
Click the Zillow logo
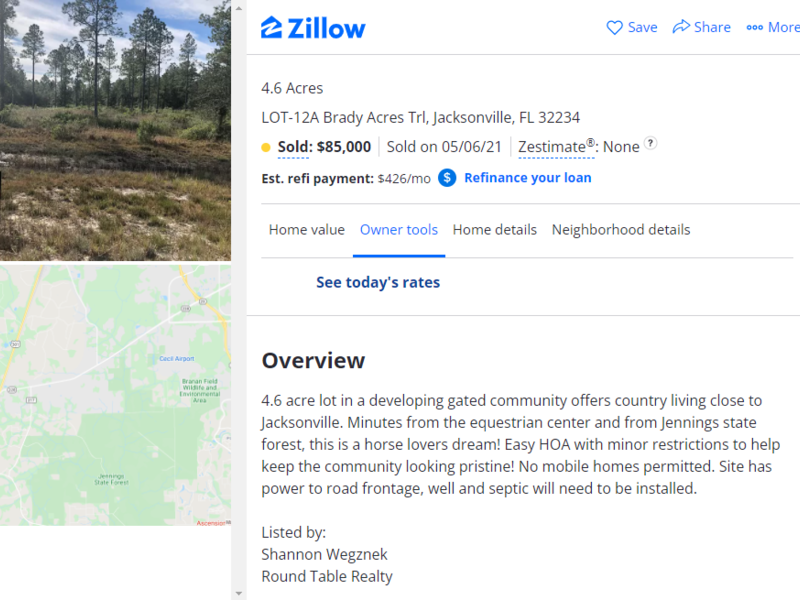[312, 27]
